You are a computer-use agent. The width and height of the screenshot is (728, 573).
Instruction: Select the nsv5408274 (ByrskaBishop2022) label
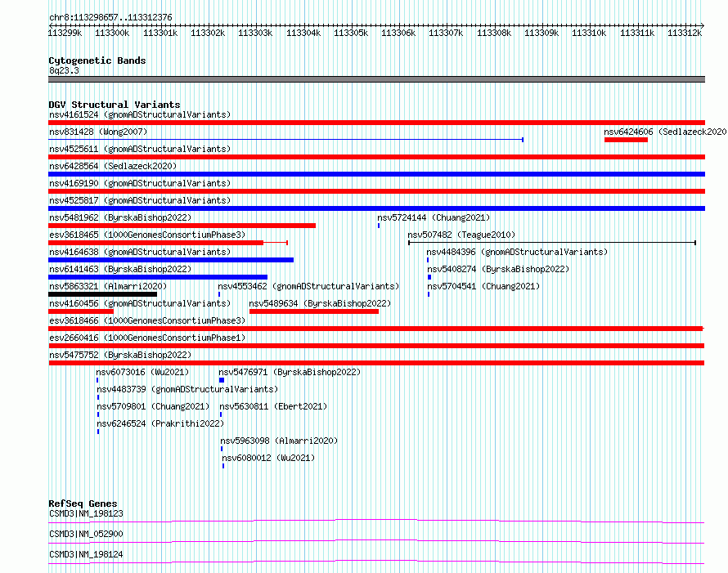(x=498, y=269)
